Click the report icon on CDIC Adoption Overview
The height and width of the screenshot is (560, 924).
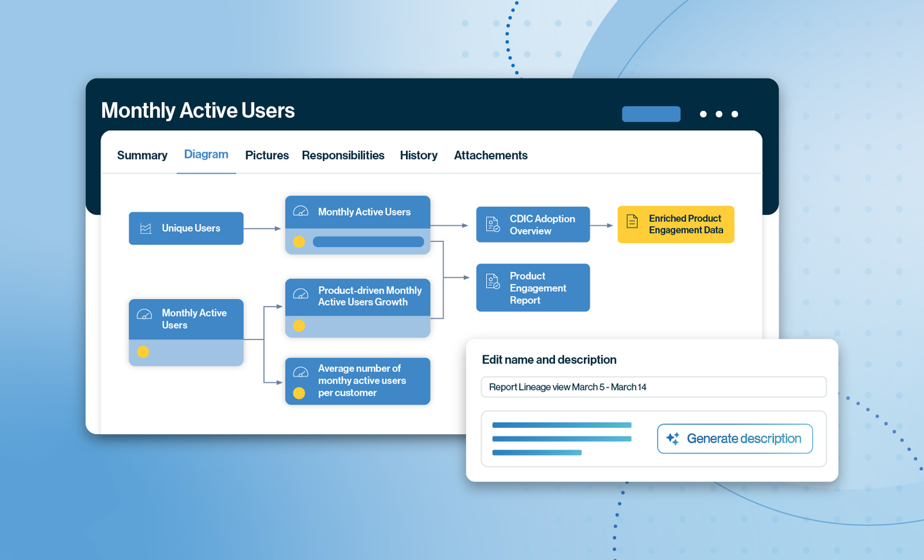[x=493, y=225]
